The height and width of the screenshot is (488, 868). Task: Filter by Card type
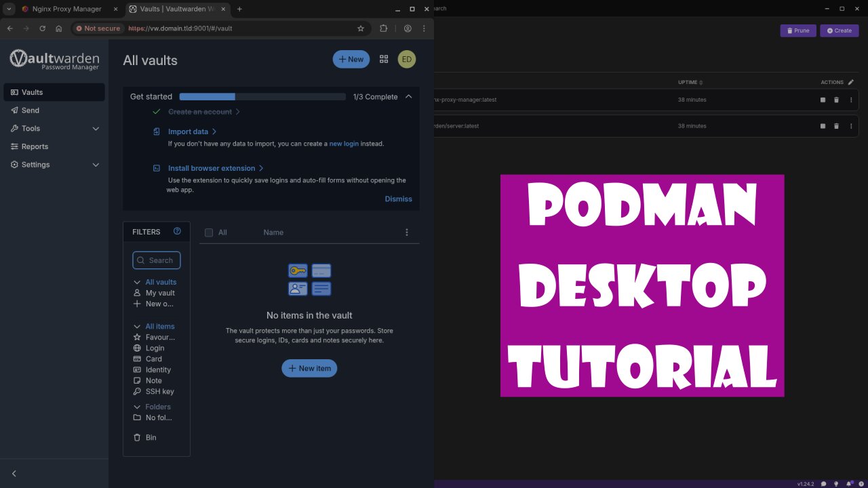153,359
